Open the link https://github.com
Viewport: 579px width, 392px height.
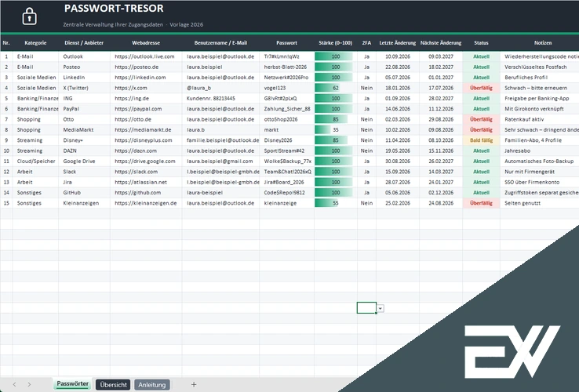pos(138,193)
